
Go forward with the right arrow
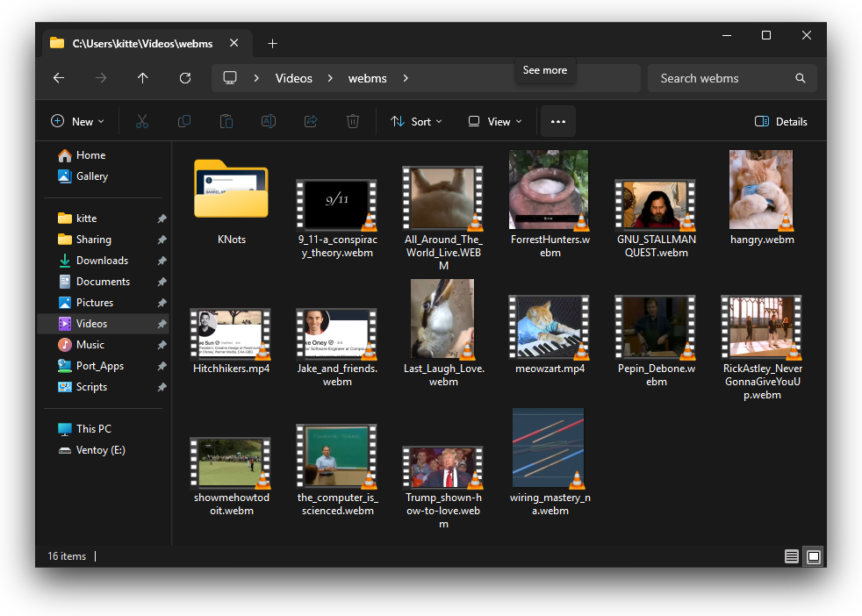point(101,78)
